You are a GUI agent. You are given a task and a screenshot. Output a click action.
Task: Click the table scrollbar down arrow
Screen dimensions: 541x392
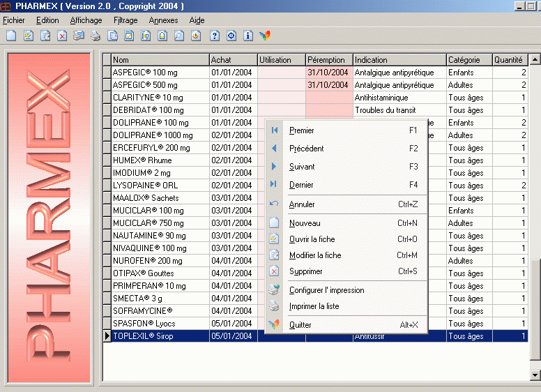[x=535, y=375]
